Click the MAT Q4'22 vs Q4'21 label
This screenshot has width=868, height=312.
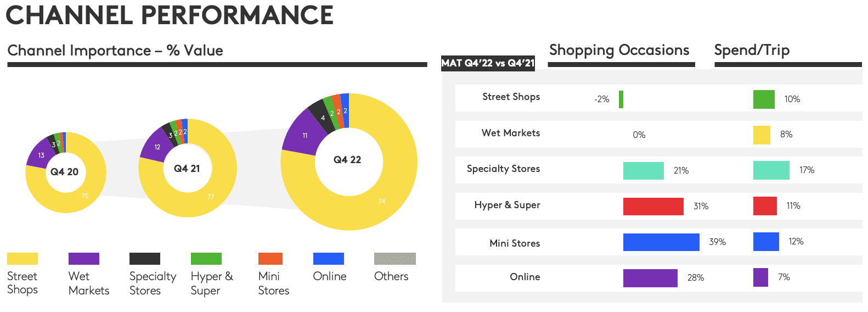coord(488,63)
